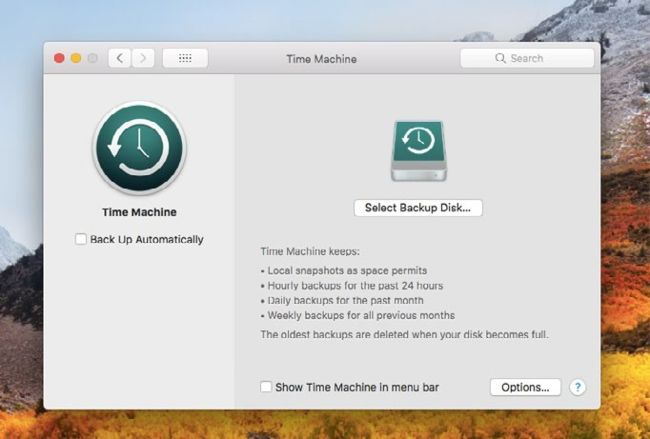Click the large Time Machine clock icon
The width and height of the screenshot is (650, 439).
(x=139, y=148)
